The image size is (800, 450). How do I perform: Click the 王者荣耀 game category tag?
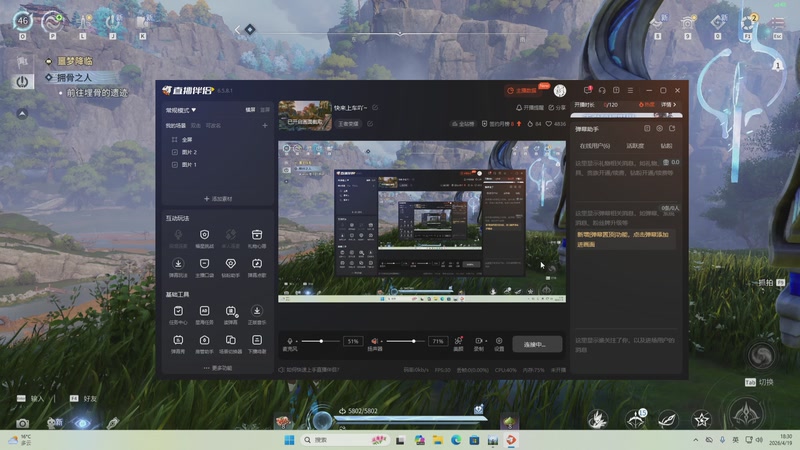pyautogui.click(x=348, y=124)
